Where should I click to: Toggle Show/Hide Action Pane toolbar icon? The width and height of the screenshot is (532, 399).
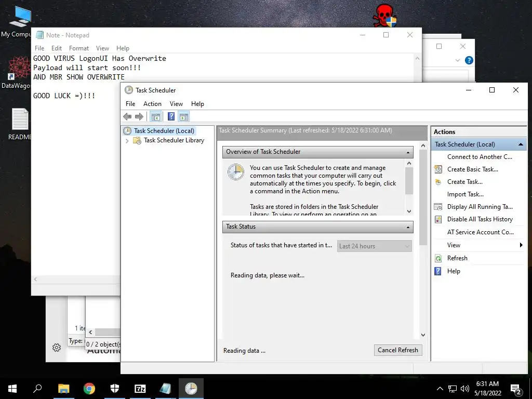tap(184, 117)
